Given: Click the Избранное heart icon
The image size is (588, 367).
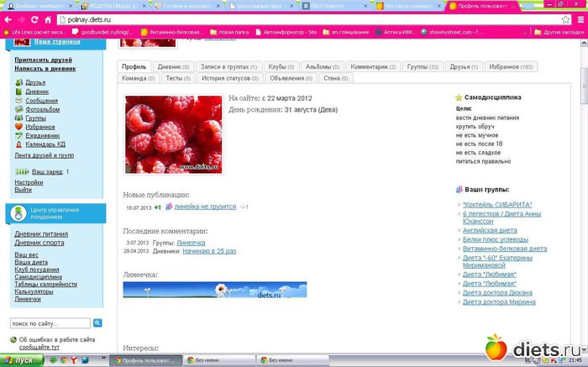Looking at the screenshot, I should pos(18,127).
